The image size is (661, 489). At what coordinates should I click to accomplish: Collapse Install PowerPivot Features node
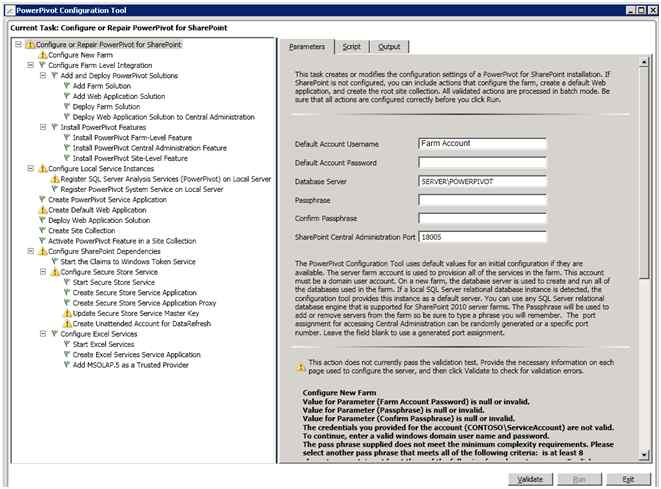click(43, 127)
